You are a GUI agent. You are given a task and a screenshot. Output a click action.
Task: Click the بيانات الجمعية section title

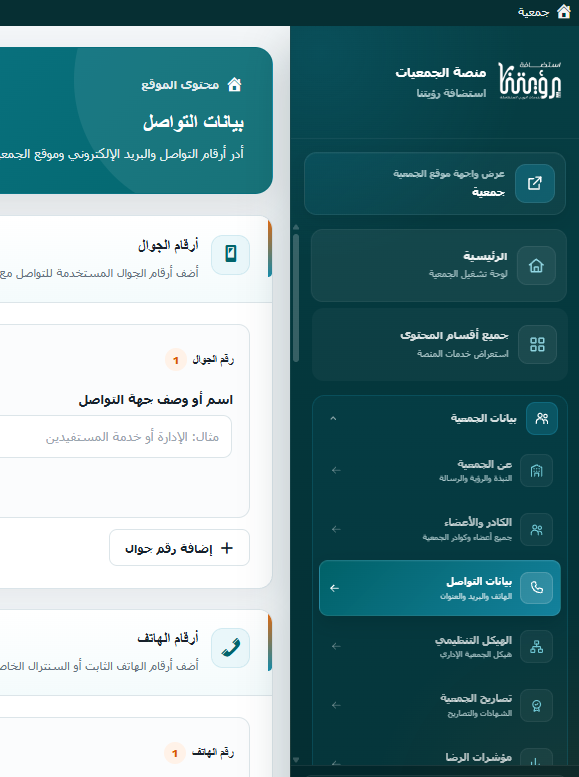[483, 419]
